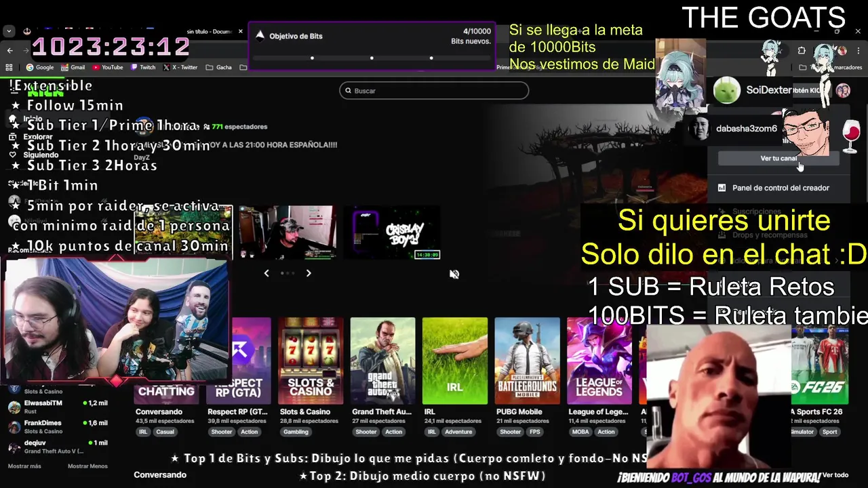Screen dimensions: 868x488
Task: Click the Buscar search field
Action: tap(434, 91)
